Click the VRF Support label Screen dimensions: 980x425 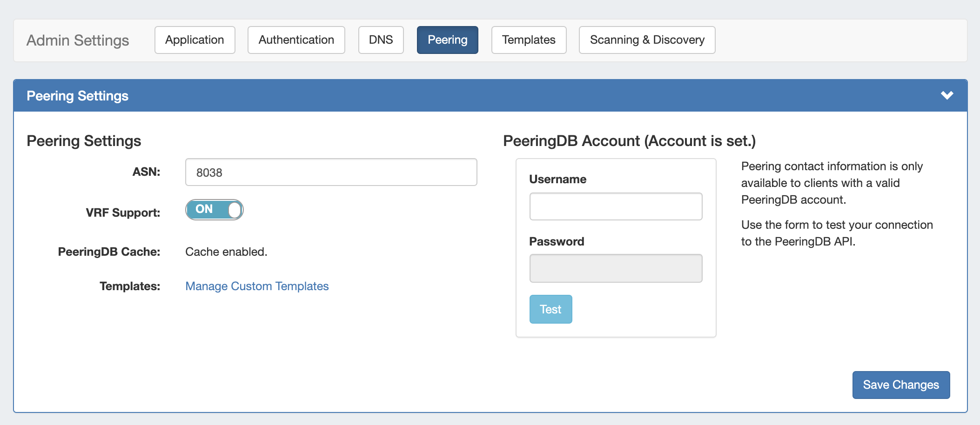(x=123, y=213)
